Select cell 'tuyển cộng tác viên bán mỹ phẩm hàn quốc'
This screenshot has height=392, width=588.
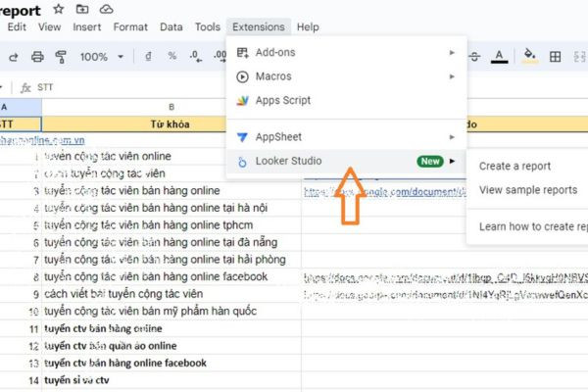pyautogui.click(x=171, y=311)
